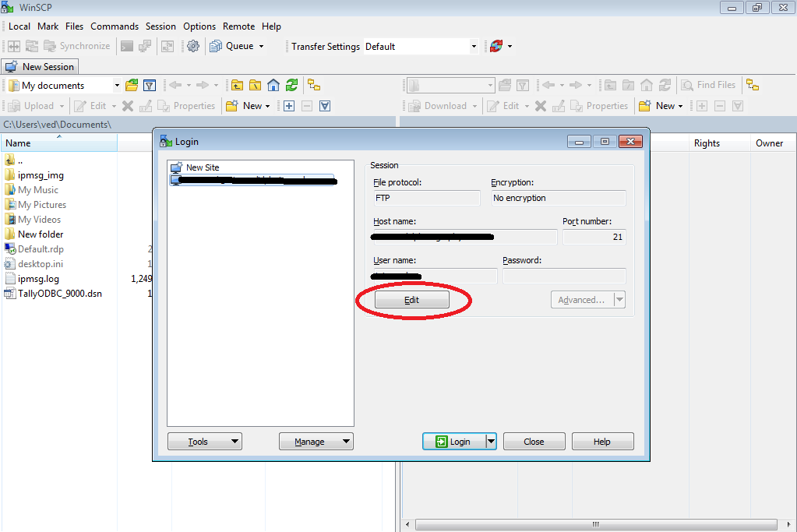The image size is (797, 532).
Task: Expand the Queue dropdown arrow
Action: click(261, 46)
